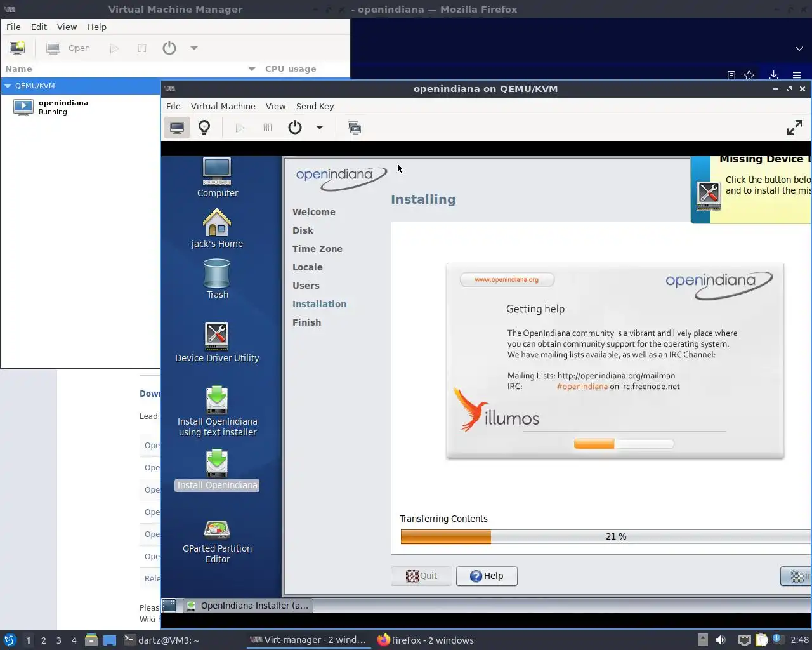Open the dartz@VM3 terminal taskbar entry

pyautogui.click(x=161, y=640)
